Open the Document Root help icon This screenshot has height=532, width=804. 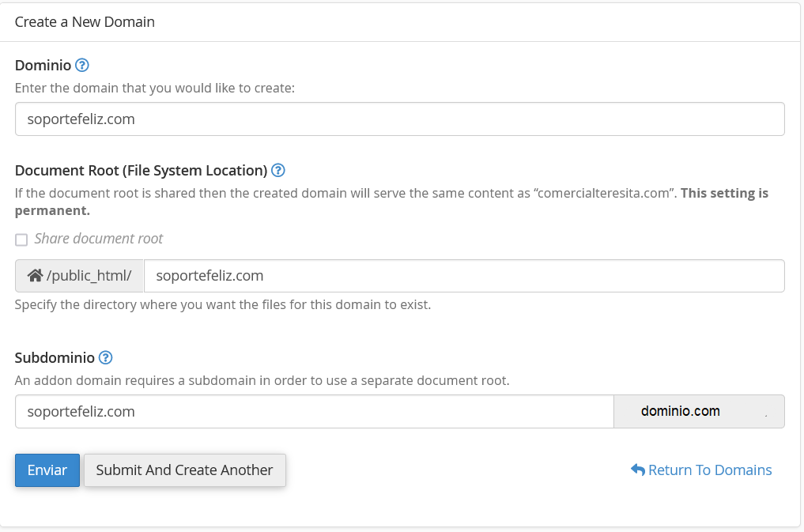pyautogui.click(x=277, y=170)
